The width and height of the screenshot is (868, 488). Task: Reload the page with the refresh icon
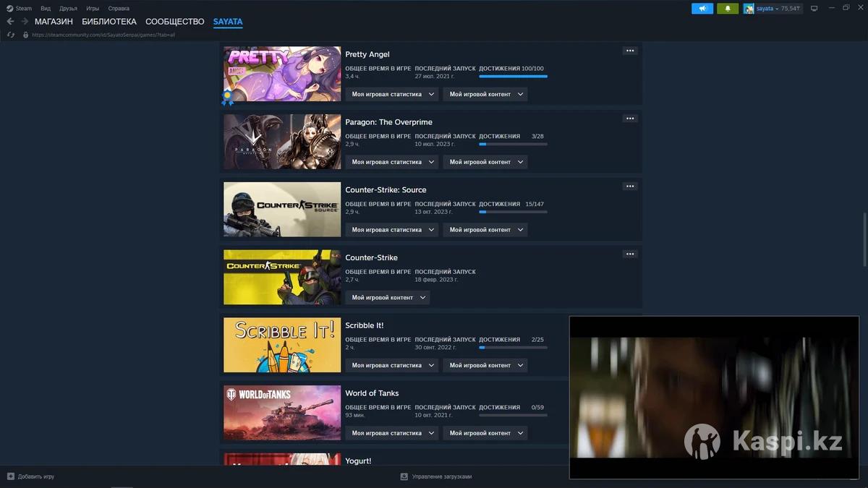pos(11,35)
